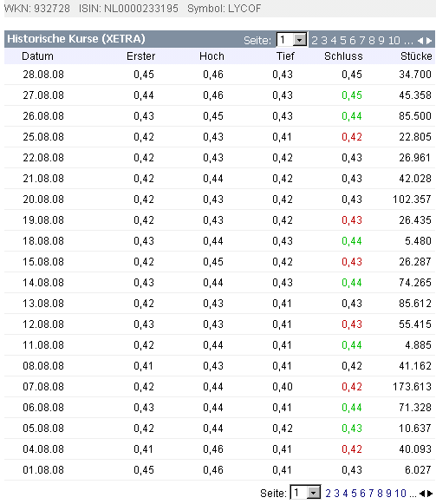Click the Erster value for 04.08.08
The width and height of the screenshot is (436, 504).
coord(143,449)
